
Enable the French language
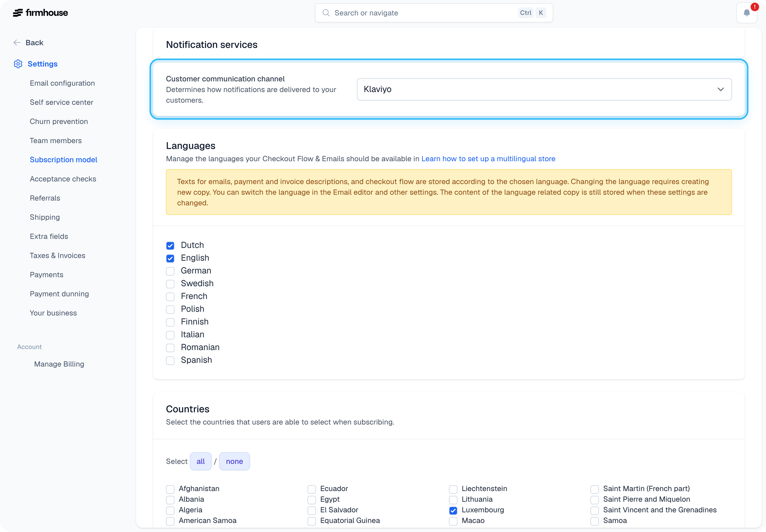(x=170, y=297)
